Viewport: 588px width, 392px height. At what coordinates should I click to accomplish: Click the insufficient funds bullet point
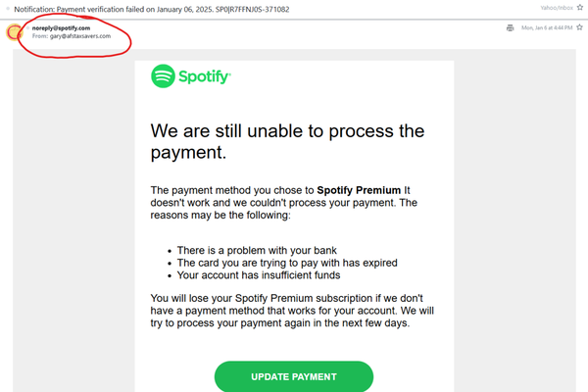click(x=268, y=274)
